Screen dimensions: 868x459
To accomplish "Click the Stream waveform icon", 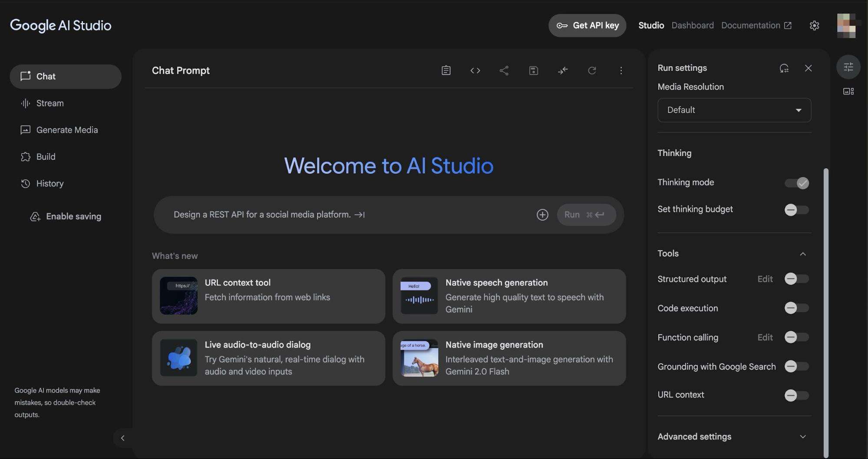I will pyautogui.click(x=26, y=103).
